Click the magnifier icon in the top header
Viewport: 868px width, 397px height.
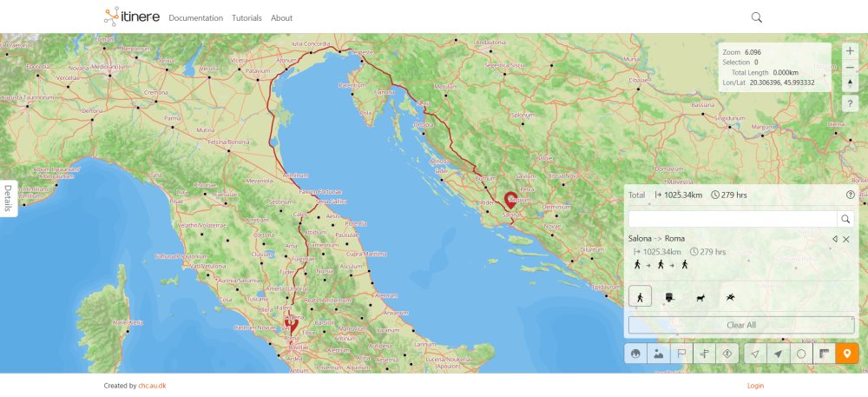click(757, 17)
